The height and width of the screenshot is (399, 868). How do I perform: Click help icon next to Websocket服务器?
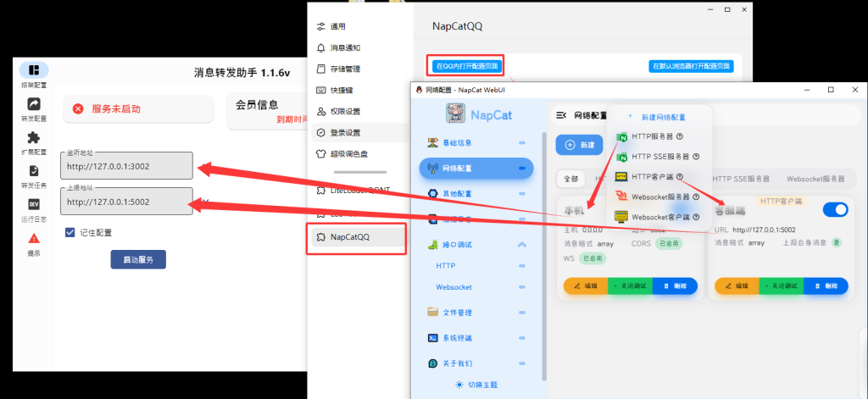(696, 197)
